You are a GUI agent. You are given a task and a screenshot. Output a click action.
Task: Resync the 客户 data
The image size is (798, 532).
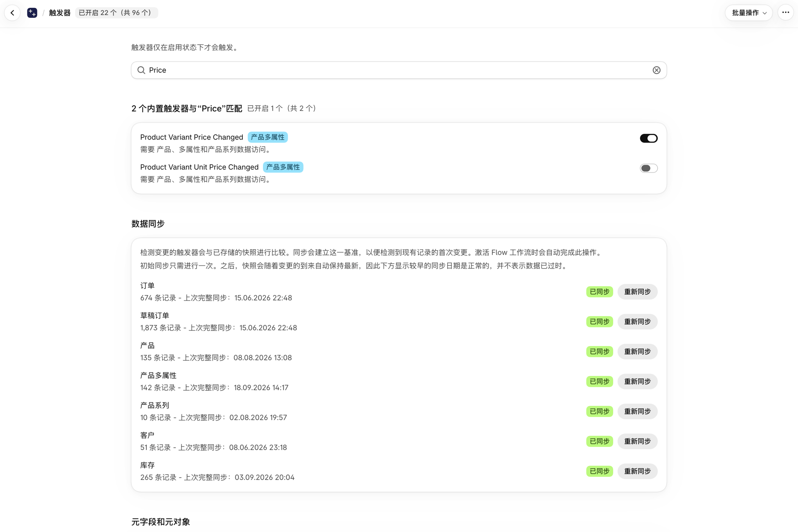(637, 441)
